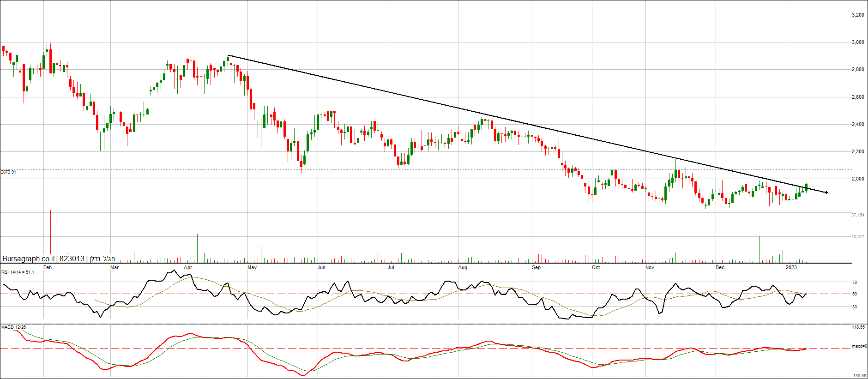Select the MACD 12/26 indicator label
This screenshot has width=868, height=379.
click(x=13, y=327)
